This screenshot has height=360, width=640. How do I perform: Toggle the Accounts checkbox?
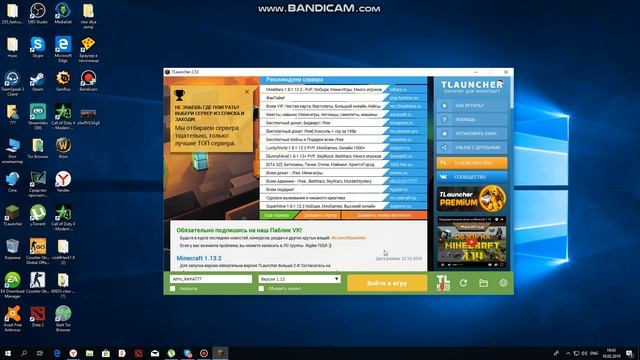point(173,289)
